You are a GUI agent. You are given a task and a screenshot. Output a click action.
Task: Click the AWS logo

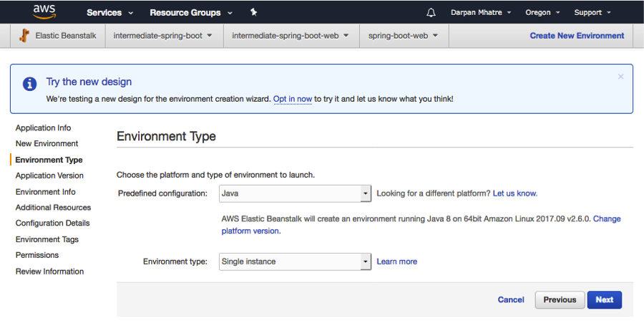pyautogui.click(x=44, y=12)
